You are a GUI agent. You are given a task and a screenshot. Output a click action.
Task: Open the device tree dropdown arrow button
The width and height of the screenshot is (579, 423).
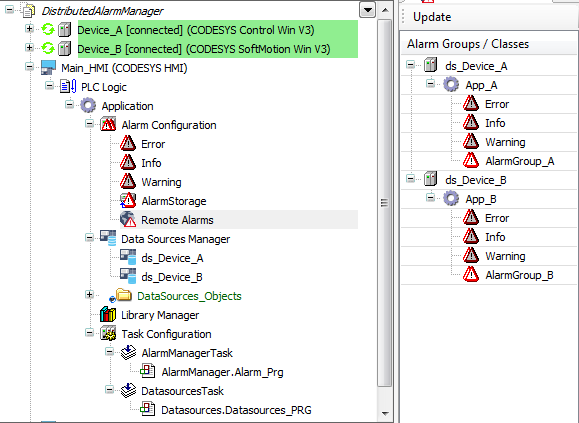click(367, 10)
